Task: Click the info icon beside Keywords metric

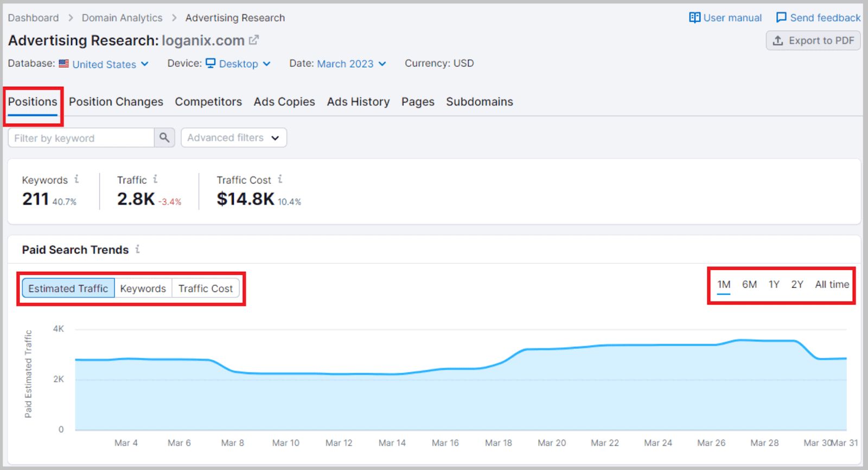Action: [x=76, y=179]
